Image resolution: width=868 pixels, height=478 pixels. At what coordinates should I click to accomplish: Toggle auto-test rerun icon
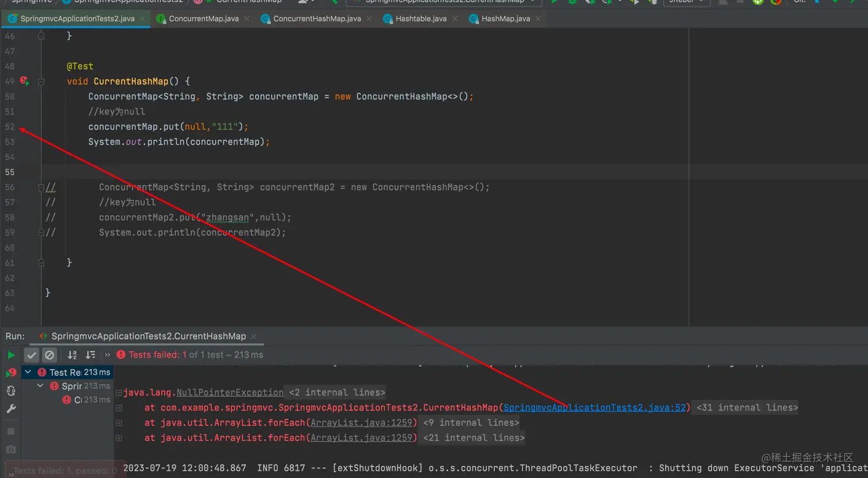coord(11,391)
